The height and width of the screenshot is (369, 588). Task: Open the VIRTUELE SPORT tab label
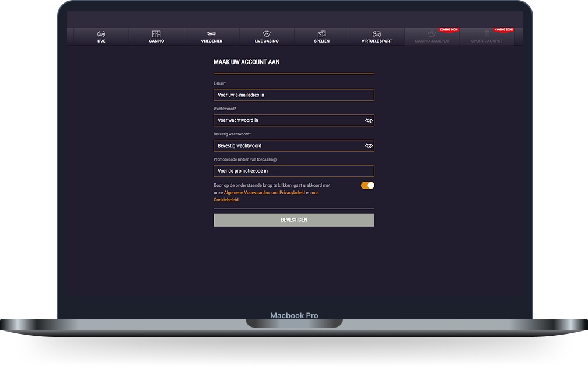(x=377, y=41)
